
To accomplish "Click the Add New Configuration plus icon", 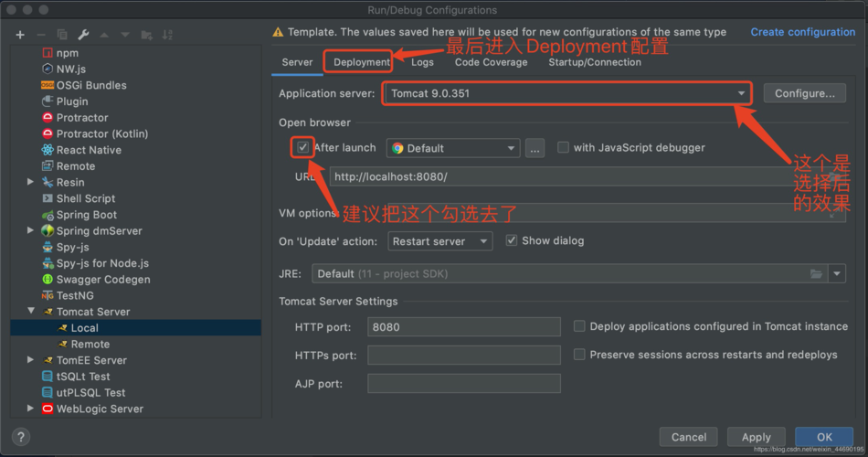I will tap(20, 35).
